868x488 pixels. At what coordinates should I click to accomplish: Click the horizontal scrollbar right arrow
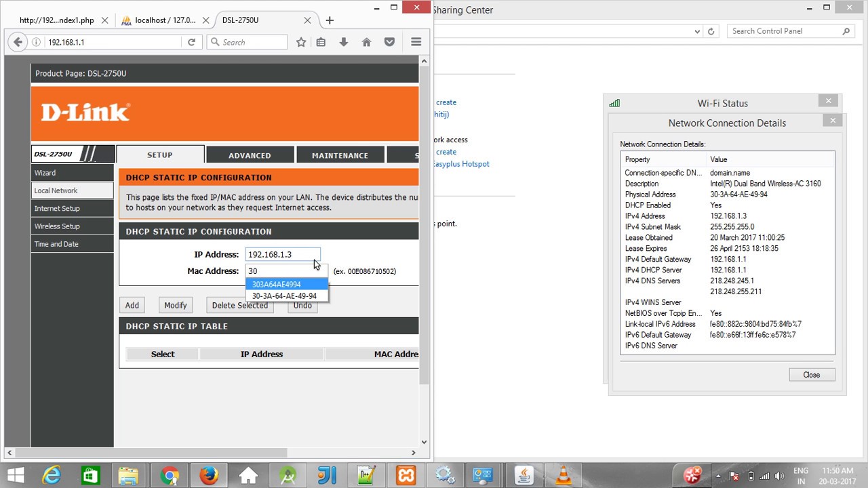click(x=413, y=453)
